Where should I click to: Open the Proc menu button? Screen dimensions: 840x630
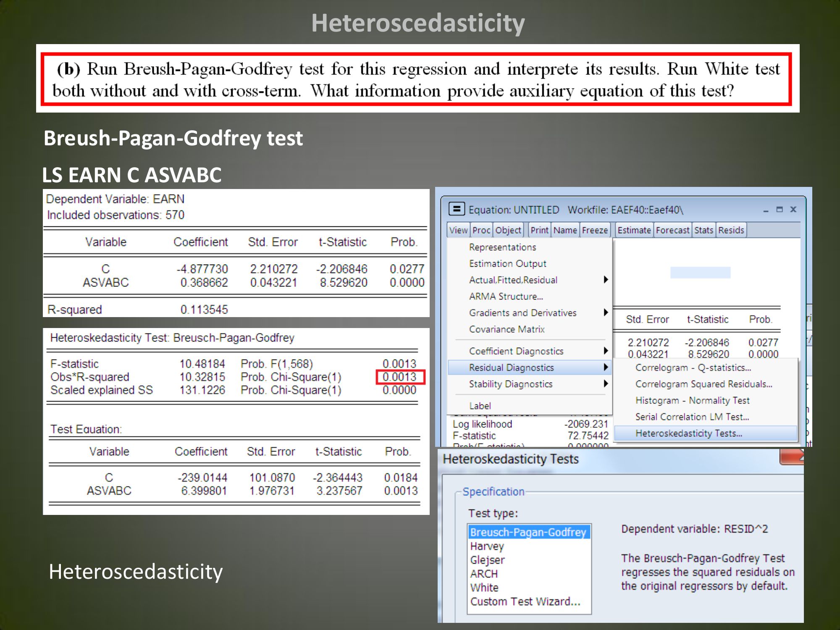481,230
